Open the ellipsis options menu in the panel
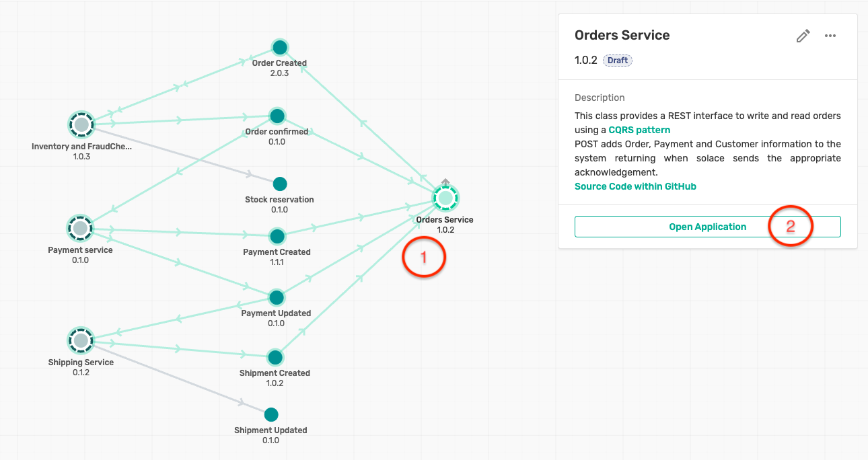This screenshot has width=868, height=460. tap(830, 36)
